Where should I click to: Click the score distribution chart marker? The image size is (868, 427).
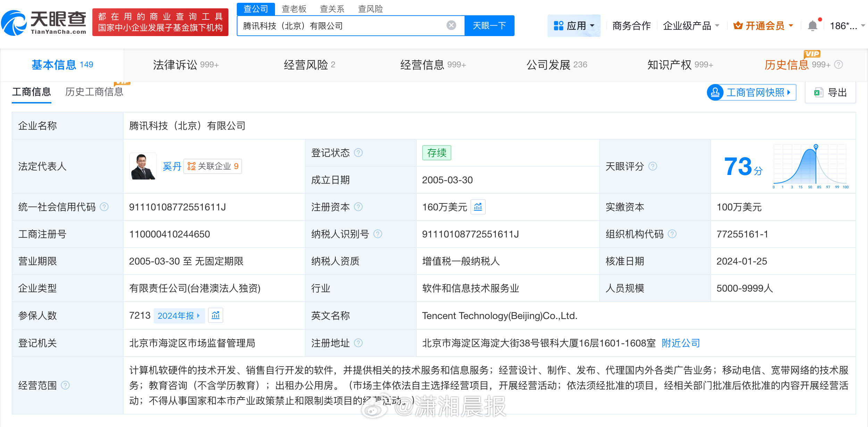pyautogui.click(x=816, y=147)
